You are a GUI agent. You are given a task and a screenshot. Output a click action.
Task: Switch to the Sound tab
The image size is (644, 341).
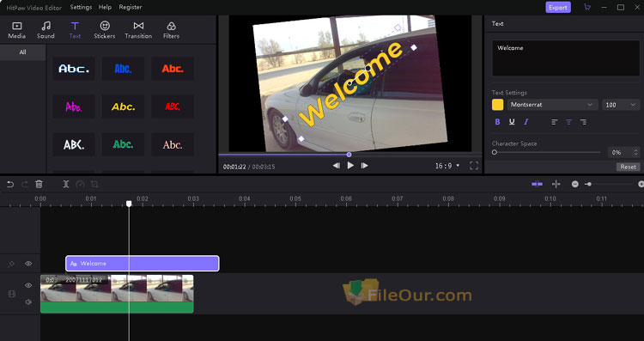[x=46, y=30]
